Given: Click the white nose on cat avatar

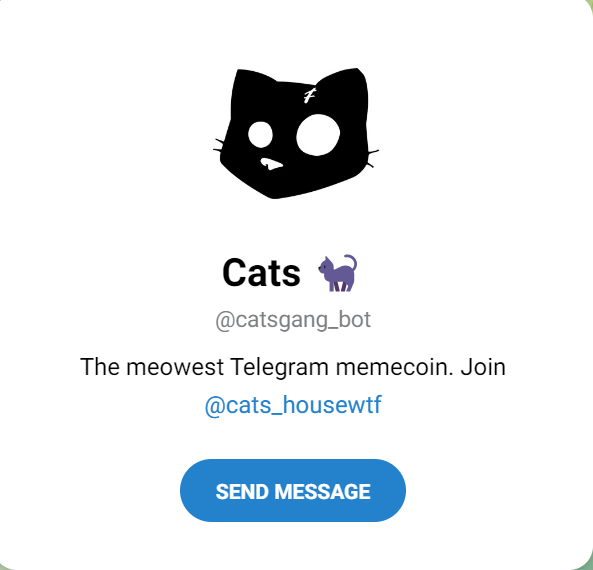Looking at the screenshot, I should (x=271, y=164).
